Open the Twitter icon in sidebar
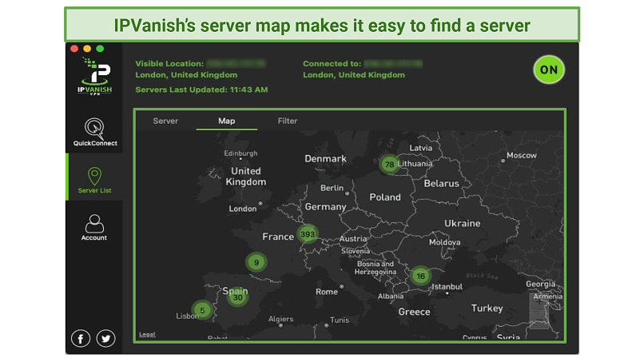 point(106,339)
